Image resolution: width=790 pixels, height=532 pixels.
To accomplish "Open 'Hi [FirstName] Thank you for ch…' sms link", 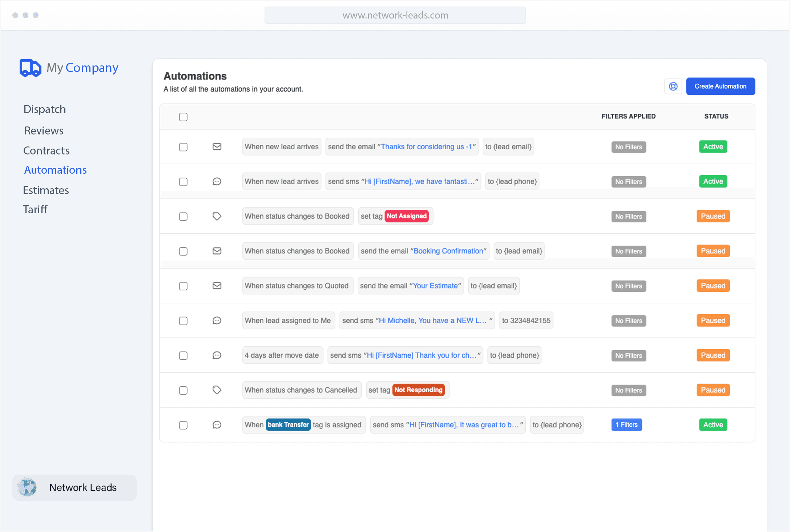I will (x=422, y=355).
